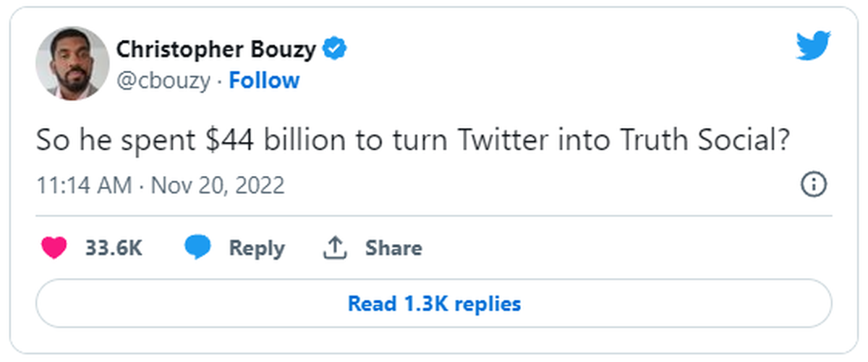Click the Twitter bird logo
868x362 pixels.
[814, 46]
